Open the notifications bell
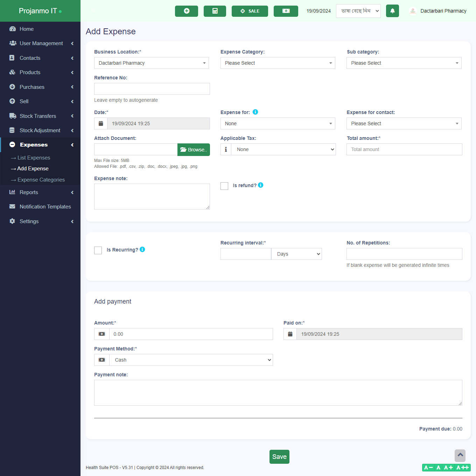Screen dimensions: 476x476 click(x=392, y=11)
